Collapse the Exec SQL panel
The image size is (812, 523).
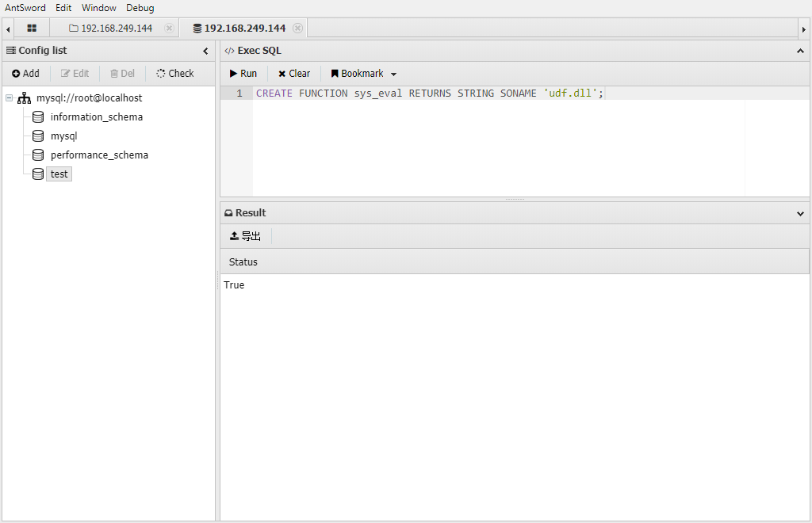(800, 51)
